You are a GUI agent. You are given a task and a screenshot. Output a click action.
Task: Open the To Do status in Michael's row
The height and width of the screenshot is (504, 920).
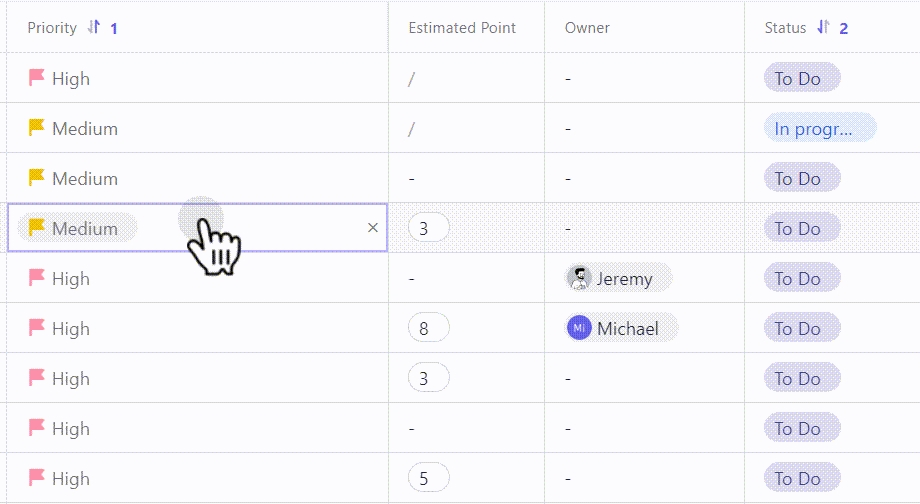pos(801,328)
